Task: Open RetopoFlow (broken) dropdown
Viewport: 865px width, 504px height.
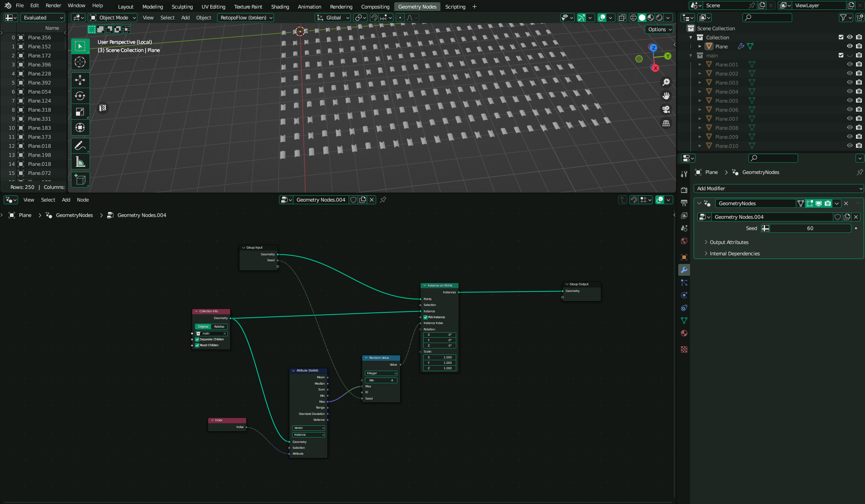Action: (246, 18)
